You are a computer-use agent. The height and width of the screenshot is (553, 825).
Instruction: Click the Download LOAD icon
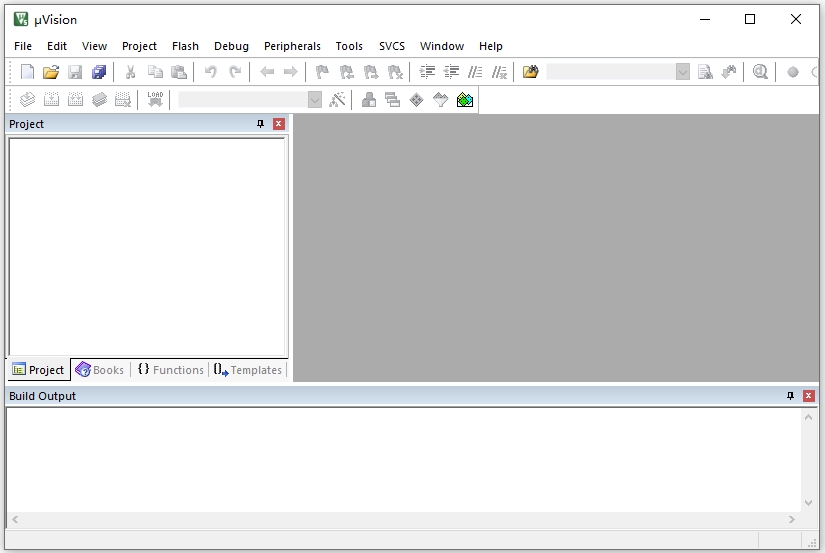click(155, 100)
